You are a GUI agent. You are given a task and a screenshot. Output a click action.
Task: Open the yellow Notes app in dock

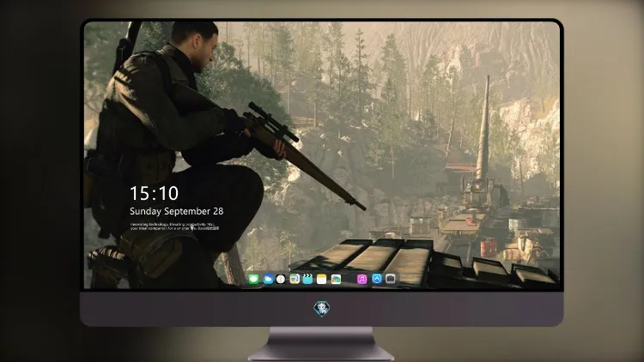(322, 279)
